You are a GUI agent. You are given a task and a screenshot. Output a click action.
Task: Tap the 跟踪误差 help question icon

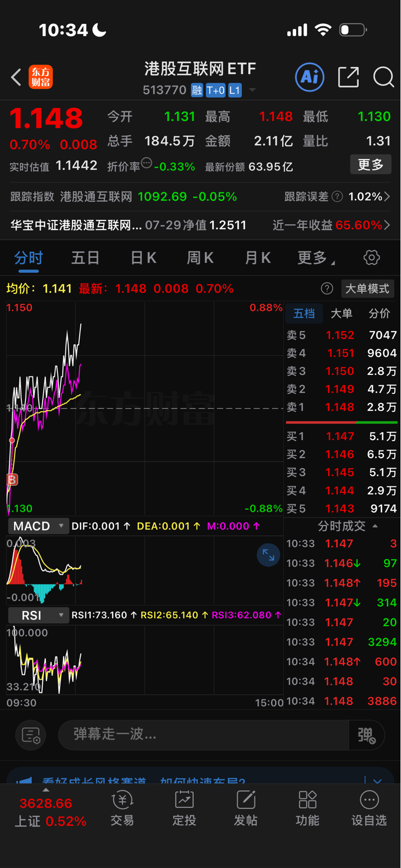tap(337, 197)
